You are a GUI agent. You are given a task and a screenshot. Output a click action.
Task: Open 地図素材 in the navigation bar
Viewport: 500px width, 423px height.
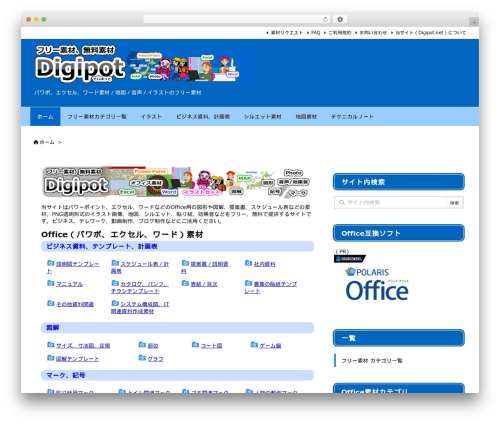306,117
